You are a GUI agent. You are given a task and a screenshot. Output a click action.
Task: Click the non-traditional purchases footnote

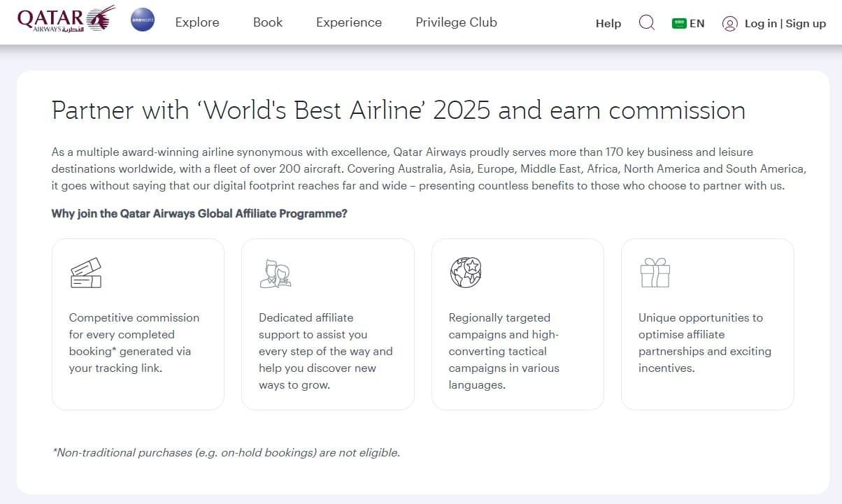pyautogui.click(x=226, y=453)
